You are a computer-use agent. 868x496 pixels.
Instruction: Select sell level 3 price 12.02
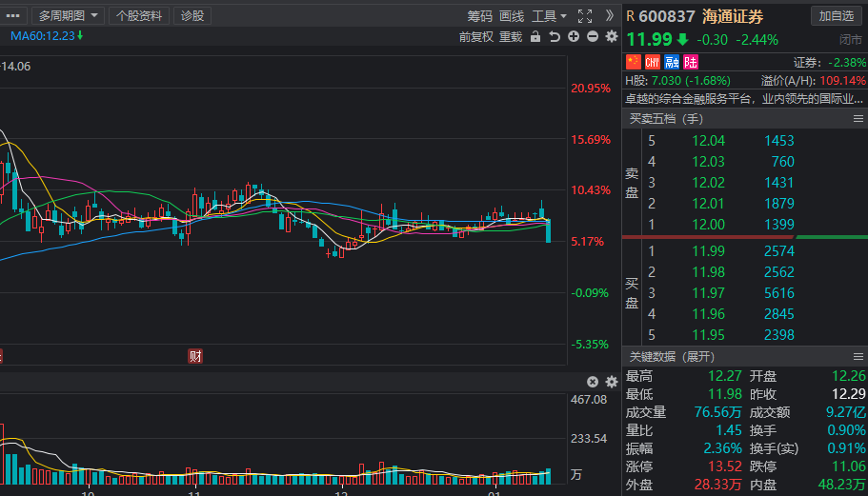click(708, 183)
